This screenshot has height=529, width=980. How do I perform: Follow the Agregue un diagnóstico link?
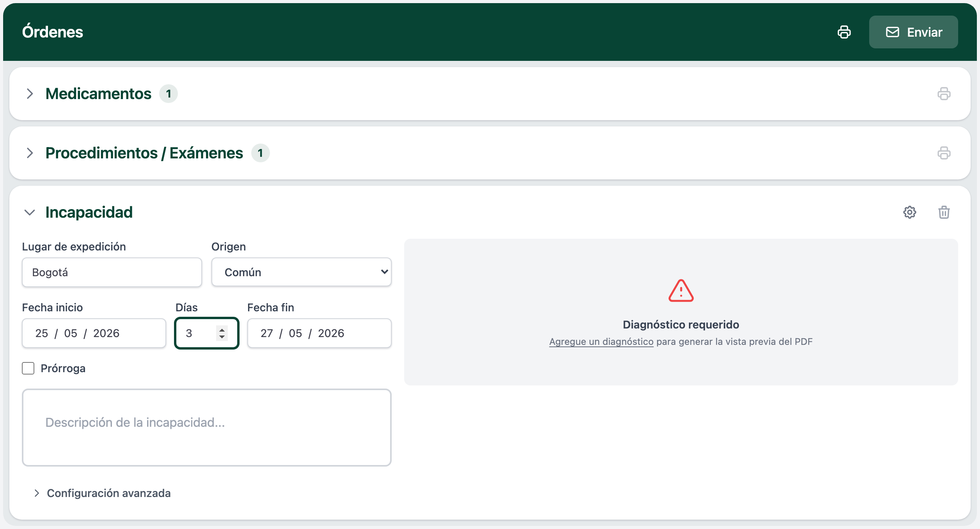tap(601, 342)
